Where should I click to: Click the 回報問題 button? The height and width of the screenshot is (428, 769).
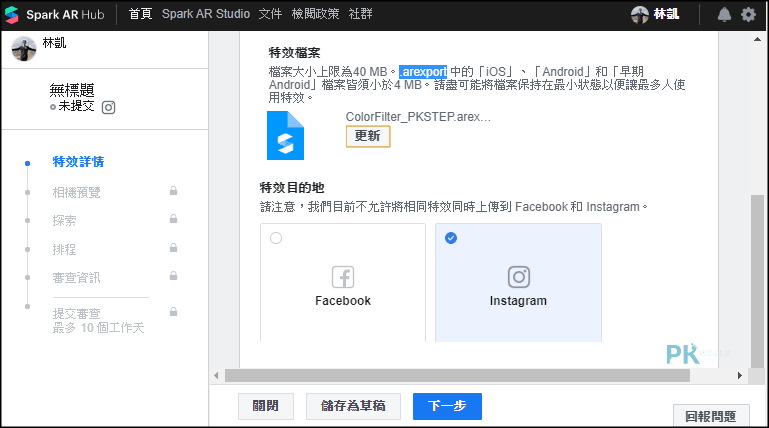coord(711,416)
